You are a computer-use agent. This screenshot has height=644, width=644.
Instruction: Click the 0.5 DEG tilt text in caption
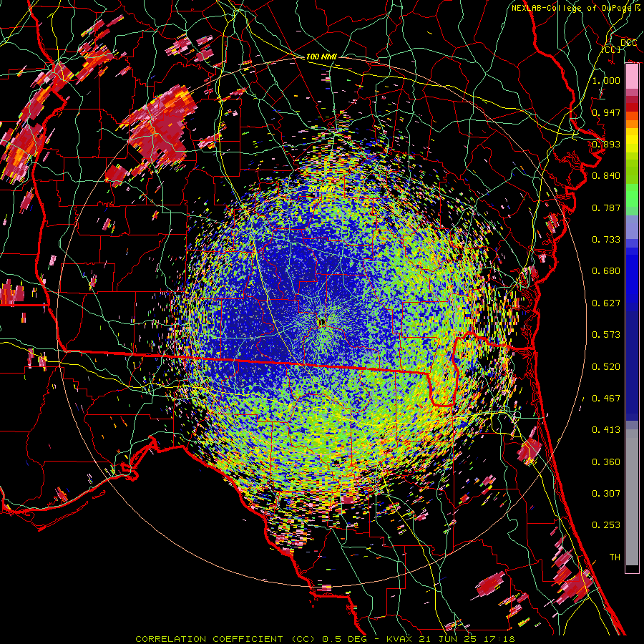[343, 639]
